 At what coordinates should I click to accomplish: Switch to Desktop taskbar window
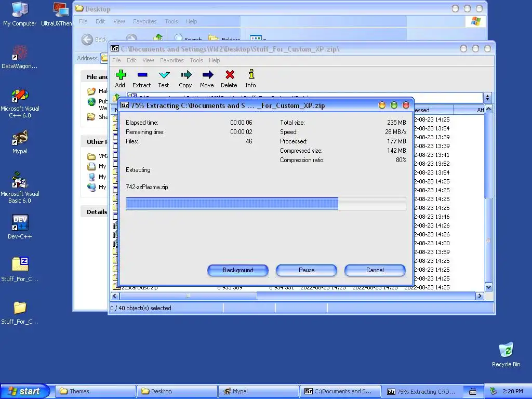click(177, 392)
